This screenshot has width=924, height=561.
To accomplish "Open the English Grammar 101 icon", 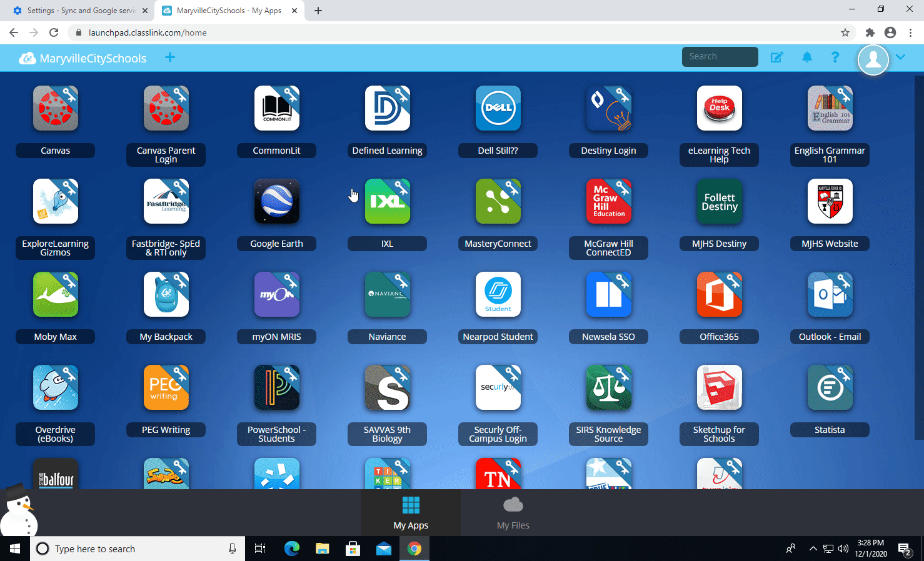I will (x=830, y=108).
